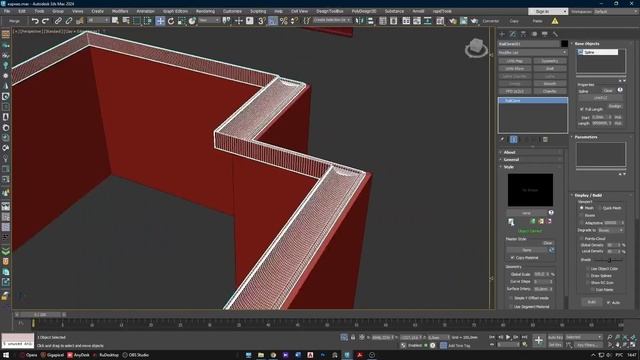Open the Material Editor from toolbar
Viewport: 640px width, 360px height.
pyautogui.click(x=440, y=21)
